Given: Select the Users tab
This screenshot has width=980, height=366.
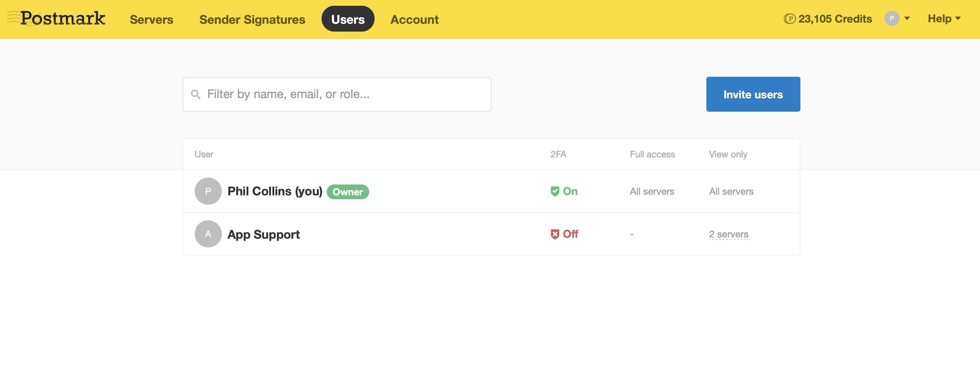Looking at the screenshot, I should point(347,19).
